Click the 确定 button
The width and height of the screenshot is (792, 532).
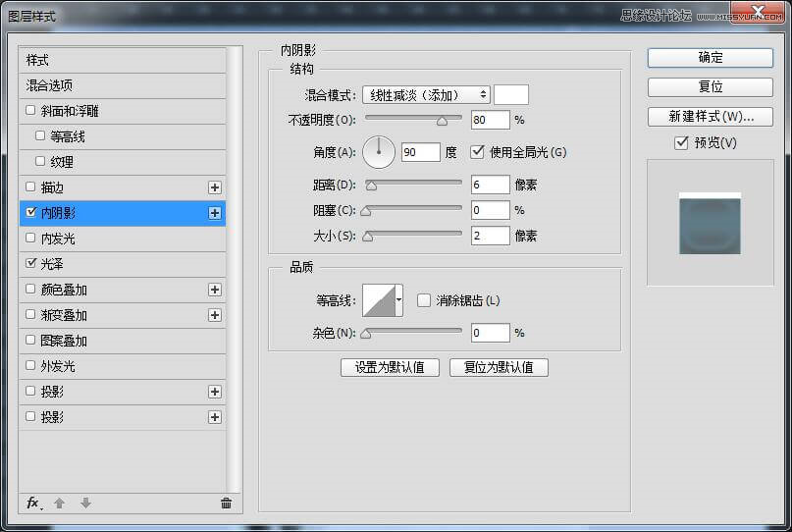(711, 58)
